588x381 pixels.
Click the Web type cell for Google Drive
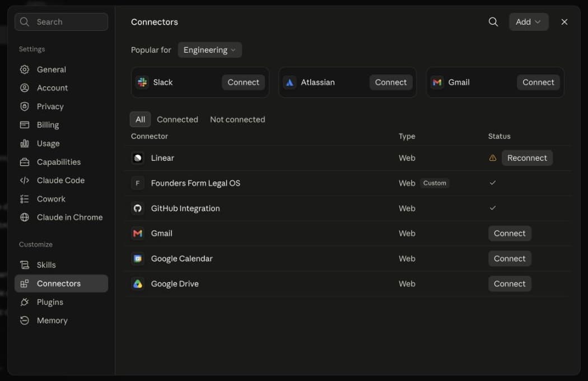407,284
